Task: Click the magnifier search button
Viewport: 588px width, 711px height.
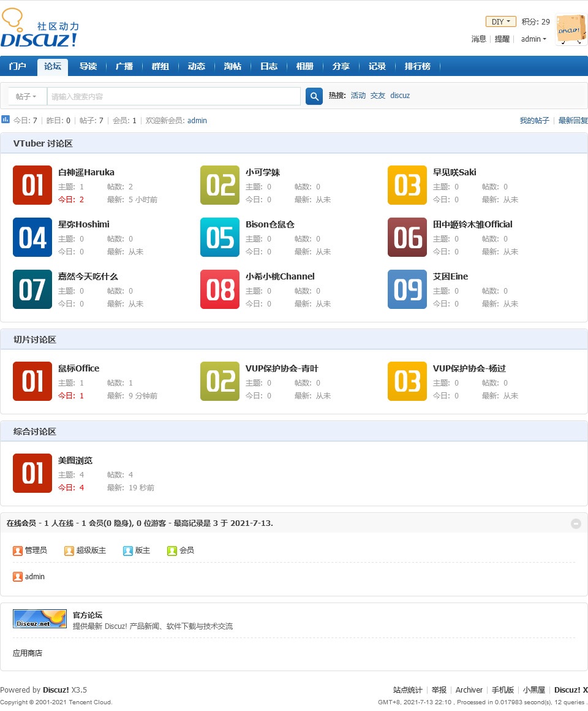Action: point(314,96)
